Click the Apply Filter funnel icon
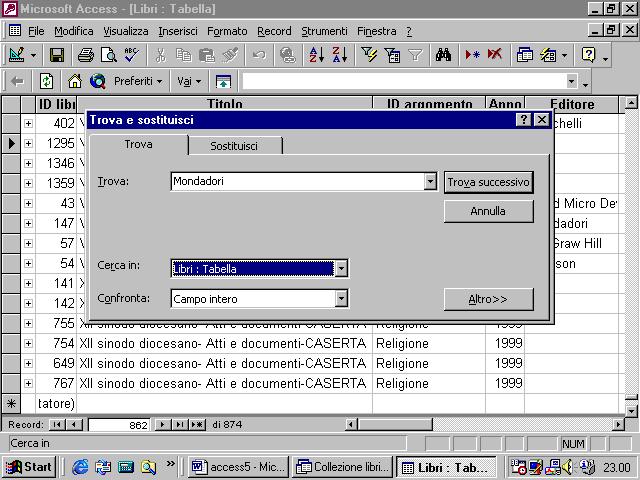Image resolution: width=640 pixels, height=480 pixels. [x=415, y=55]
